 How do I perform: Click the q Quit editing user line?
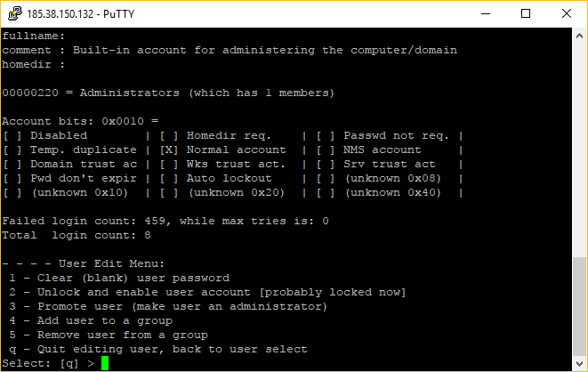tap(158, 349)
